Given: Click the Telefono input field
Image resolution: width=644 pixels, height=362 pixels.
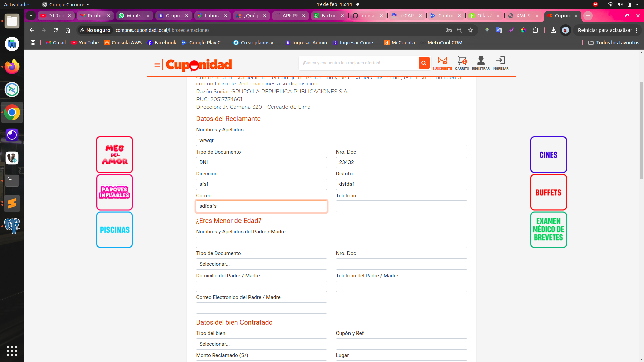Looking at the screenshot, I should (x=401, y=206).
